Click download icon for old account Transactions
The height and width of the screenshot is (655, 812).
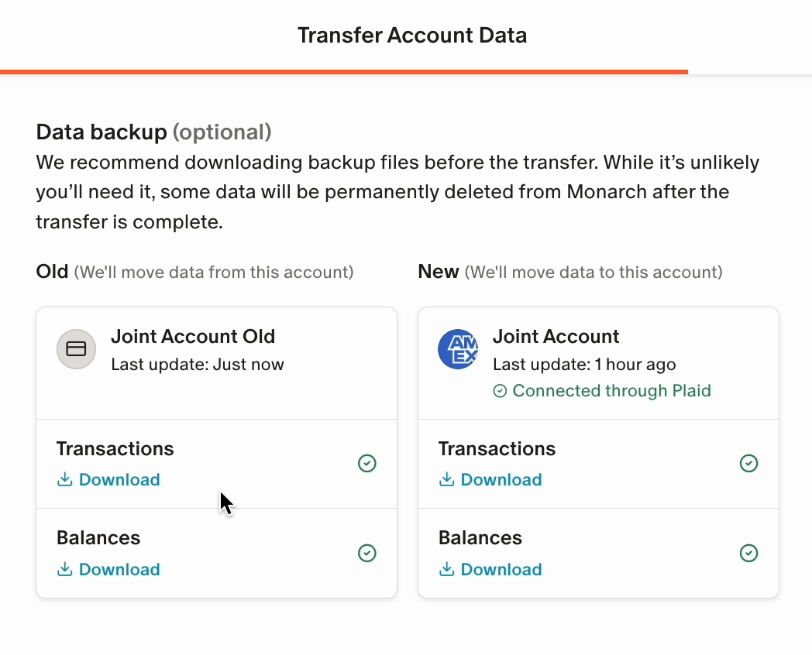[x=65, y=479]
